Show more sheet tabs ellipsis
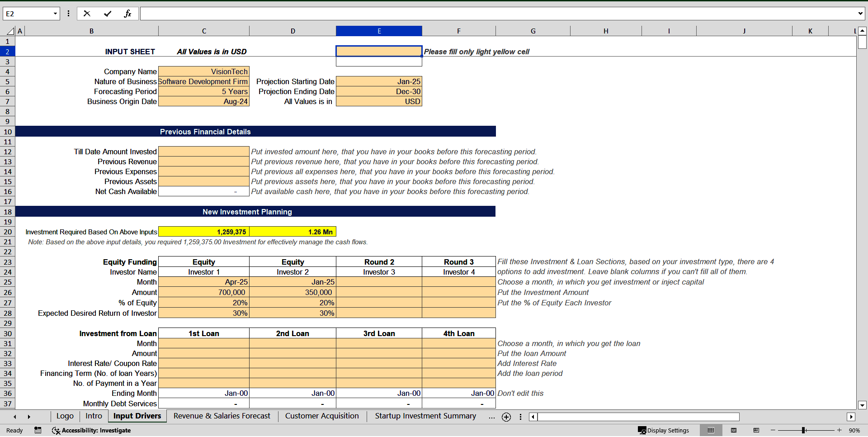This screenshot has width=868, height=437. [x=491, y=417]
